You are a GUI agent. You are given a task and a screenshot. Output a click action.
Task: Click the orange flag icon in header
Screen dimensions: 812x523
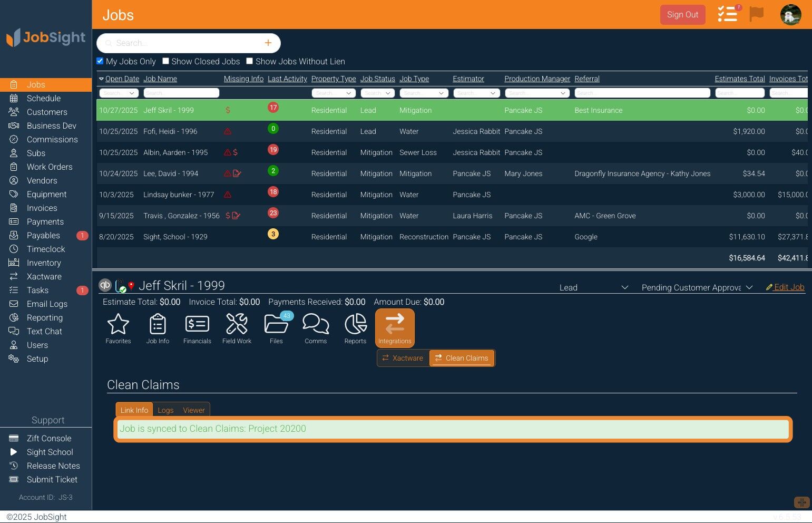(x=757, y=14)
